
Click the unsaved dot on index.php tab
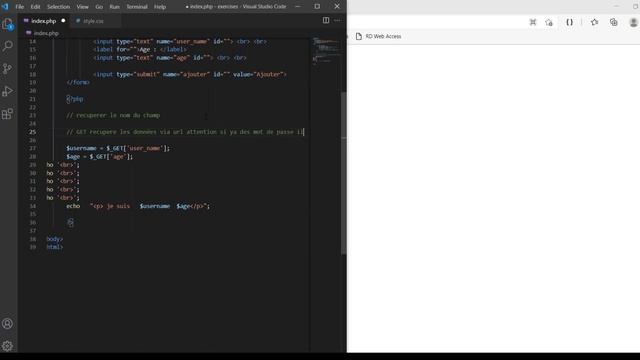point(63,20)
